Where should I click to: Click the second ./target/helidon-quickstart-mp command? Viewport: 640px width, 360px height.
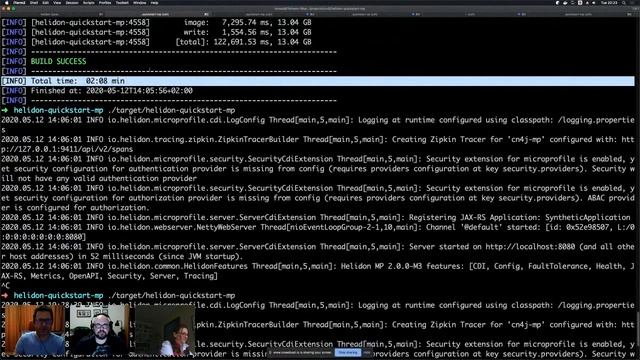click(171, 296)
